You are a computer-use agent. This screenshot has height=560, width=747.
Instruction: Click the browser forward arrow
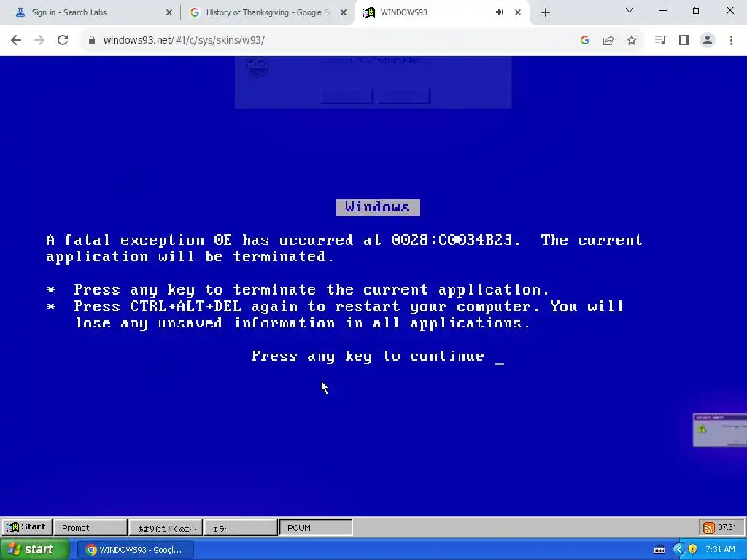pyautogui.click(x=39, y=41)
